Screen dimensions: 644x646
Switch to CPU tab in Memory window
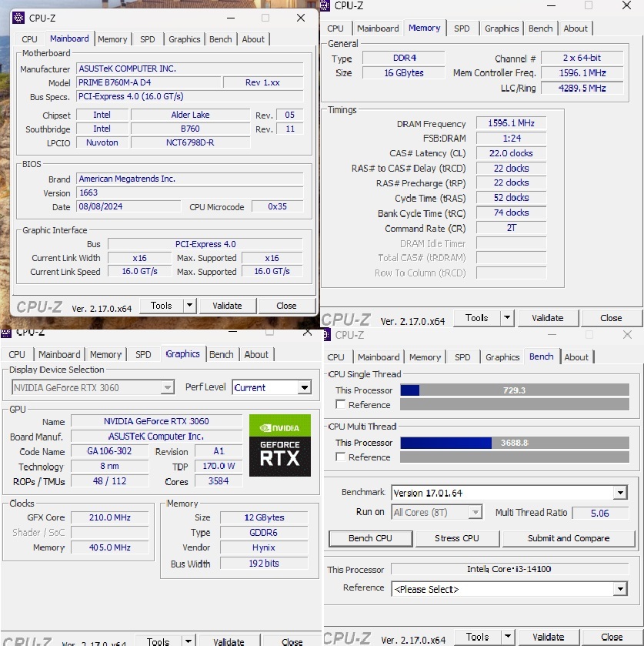[335, 28]
